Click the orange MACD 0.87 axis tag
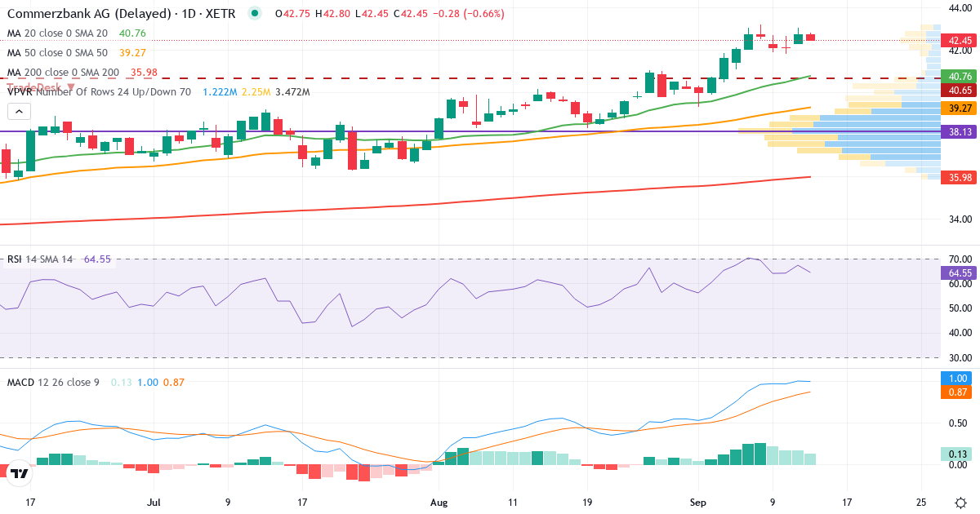This screenshot has width=980, height=514. tap(957, 392)
